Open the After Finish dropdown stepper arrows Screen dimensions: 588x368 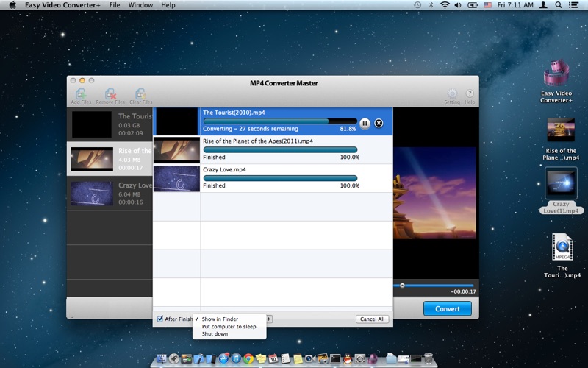[x=269, y=319]
